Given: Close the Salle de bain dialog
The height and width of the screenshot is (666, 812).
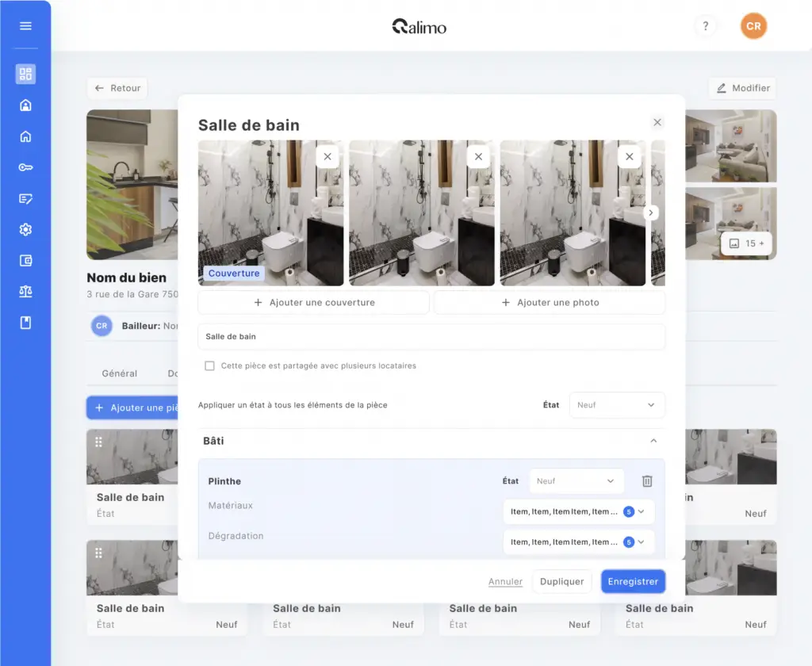Looking at the screenshot, I should (657, 122).
